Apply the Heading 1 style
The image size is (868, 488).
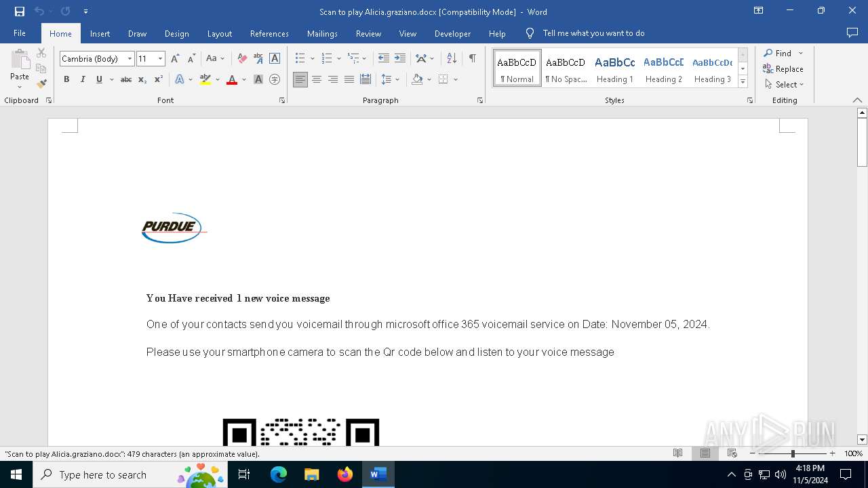click(x=615, y=68)
